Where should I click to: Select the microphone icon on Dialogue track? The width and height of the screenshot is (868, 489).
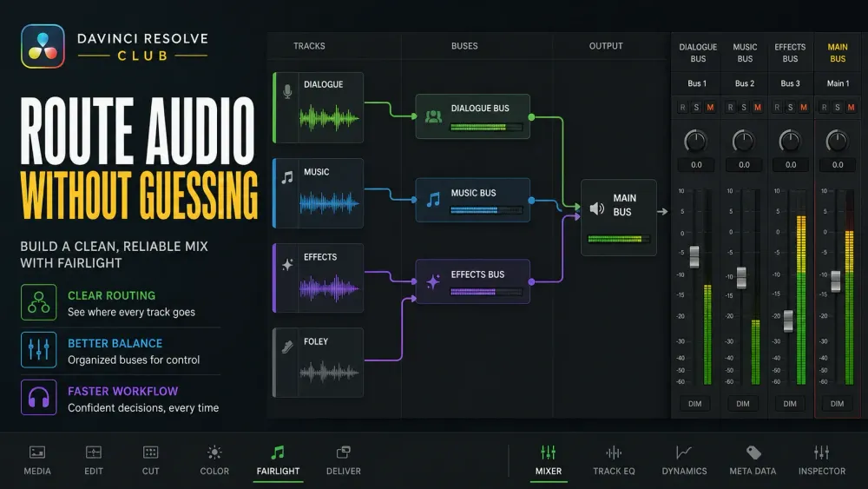pyautogui.click(x=286, y=91)
